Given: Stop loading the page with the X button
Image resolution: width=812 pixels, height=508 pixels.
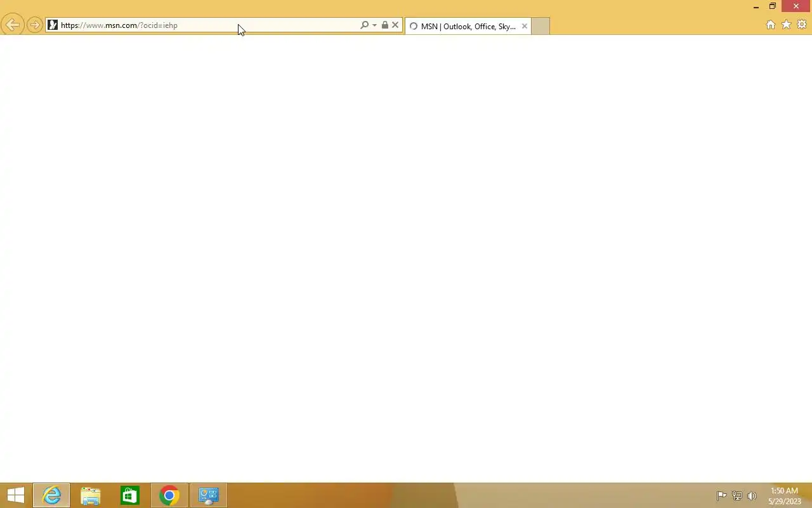Looking at the screenshot, I should (x=395, y=25).
